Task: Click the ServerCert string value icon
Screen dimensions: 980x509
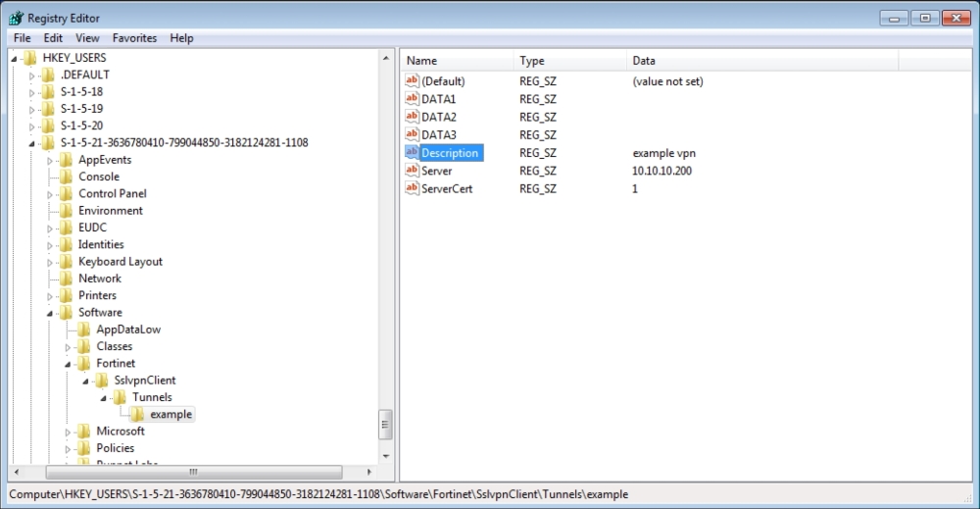Action: pyautogui.click(x=412, y=188)
